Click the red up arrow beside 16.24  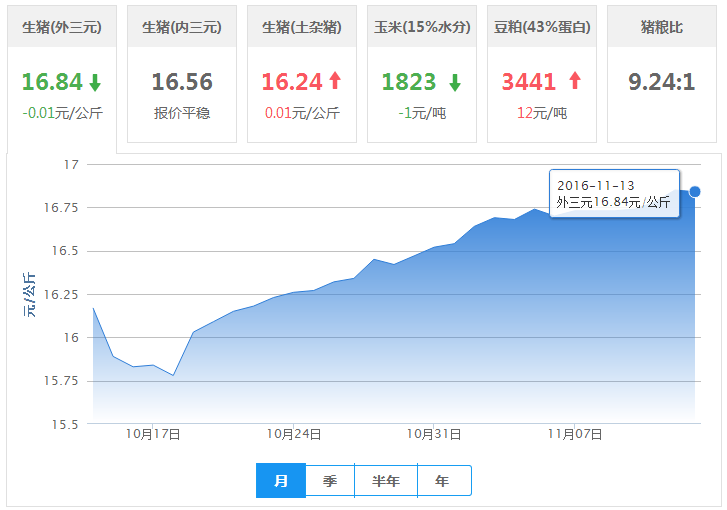[x=333, y=83]
